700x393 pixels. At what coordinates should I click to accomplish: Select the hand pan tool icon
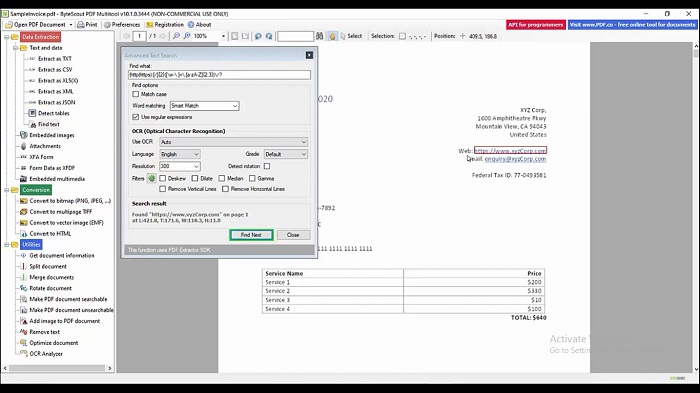pyautogui.click(x=332, y=36)
